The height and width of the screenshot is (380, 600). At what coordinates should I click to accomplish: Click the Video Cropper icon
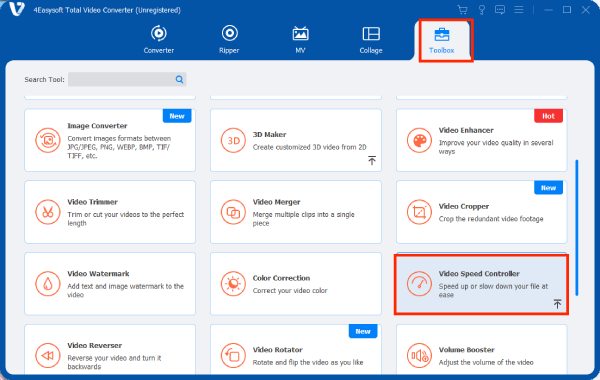tap(419, 212)
